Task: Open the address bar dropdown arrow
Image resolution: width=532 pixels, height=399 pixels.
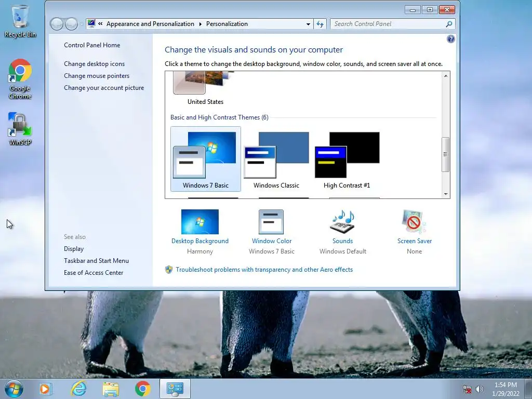Action: [308, 24]
